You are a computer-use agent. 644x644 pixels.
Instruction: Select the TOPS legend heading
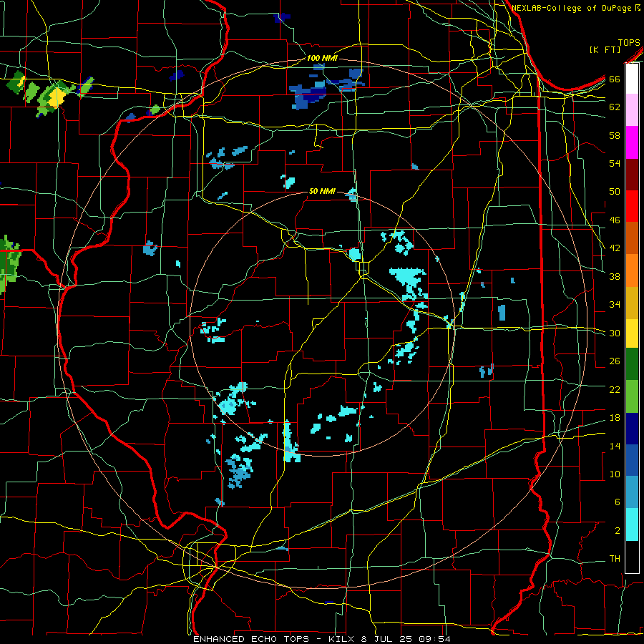(x=629, y=43)
